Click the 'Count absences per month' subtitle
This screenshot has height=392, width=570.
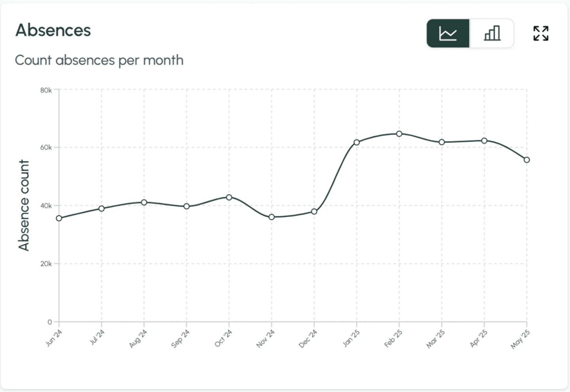99,60
